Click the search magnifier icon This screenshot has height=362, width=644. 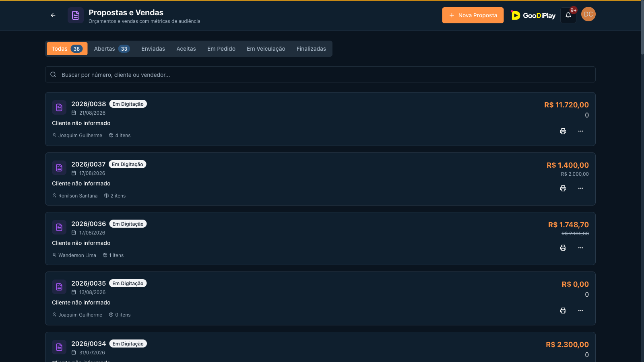(x=53, y=74)
